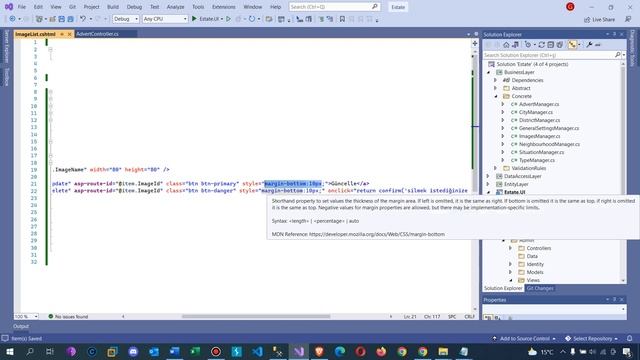Click the notifications bell in status bar

(629, 338)
